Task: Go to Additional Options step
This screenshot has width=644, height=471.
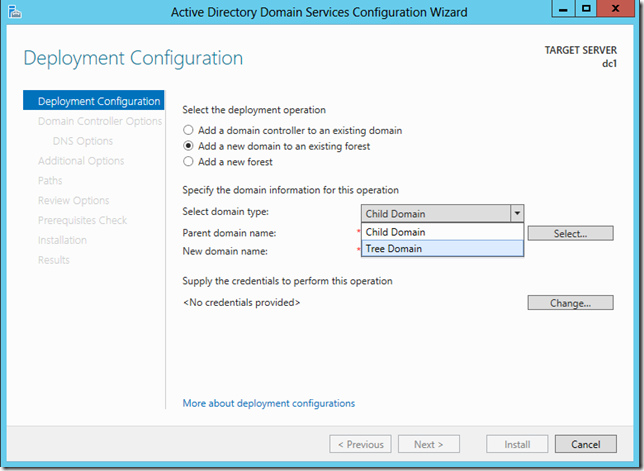Action: point(81,161)
